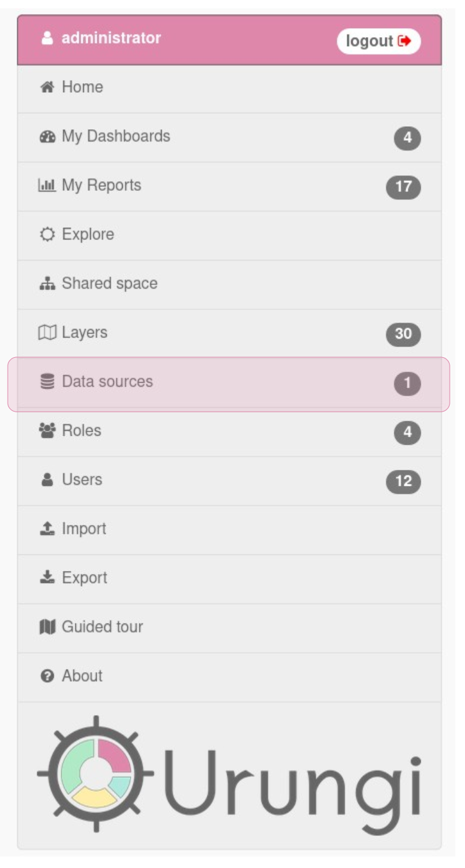Click the Explore sun-shaped icon
The image size is (465, 868).
click(x=47, y=235)
